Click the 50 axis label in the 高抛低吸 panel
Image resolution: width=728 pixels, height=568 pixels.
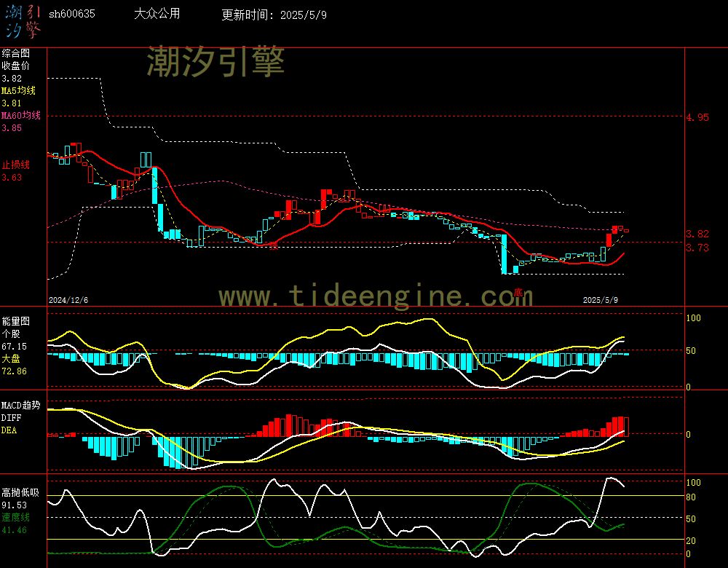coord(691,518)
